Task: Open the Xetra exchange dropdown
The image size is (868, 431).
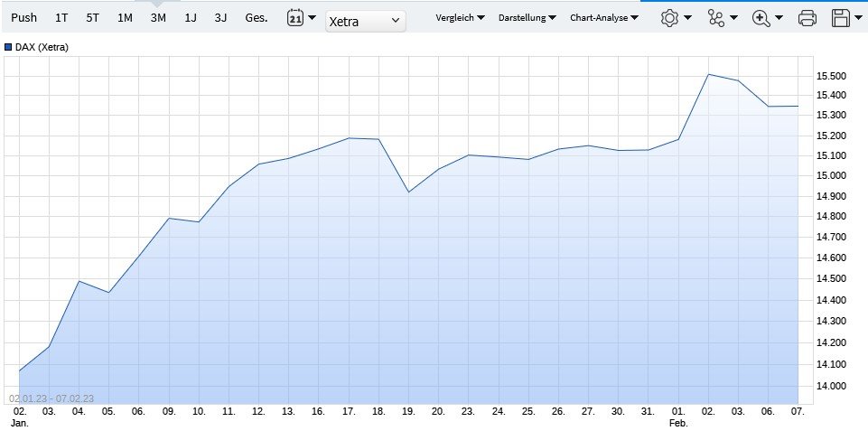Action: [366, 21]
